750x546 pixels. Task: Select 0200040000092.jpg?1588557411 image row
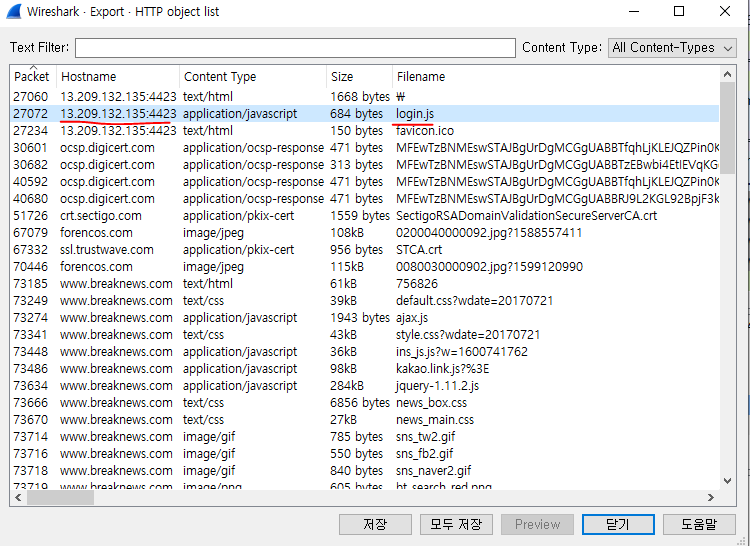(x=364, y=233)
